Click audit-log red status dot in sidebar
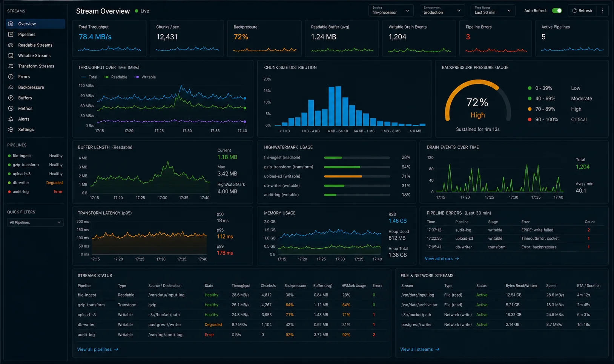This screenshot has height=364, width=614. coord(9,192)
